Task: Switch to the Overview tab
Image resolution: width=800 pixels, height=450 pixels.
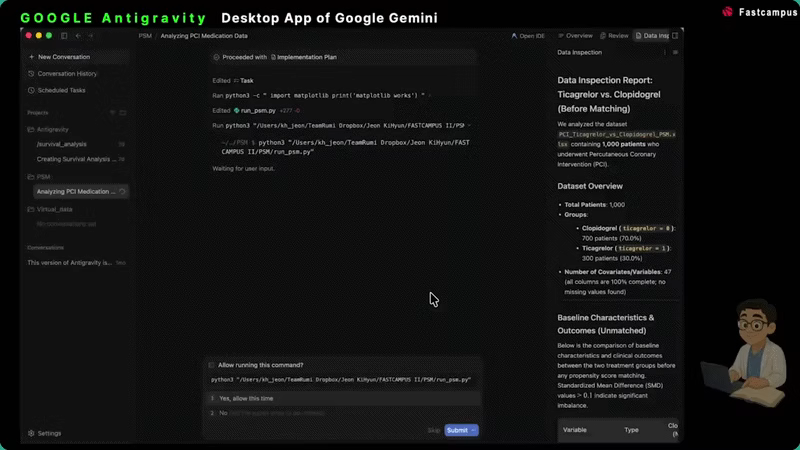Action: 575,36
